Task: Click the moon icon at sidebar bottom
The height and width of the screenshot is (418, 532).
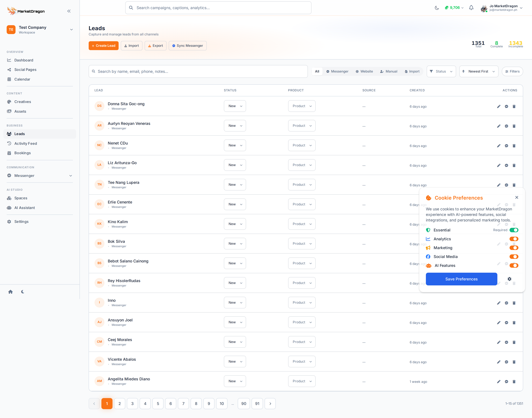Action: coord(23,292)
